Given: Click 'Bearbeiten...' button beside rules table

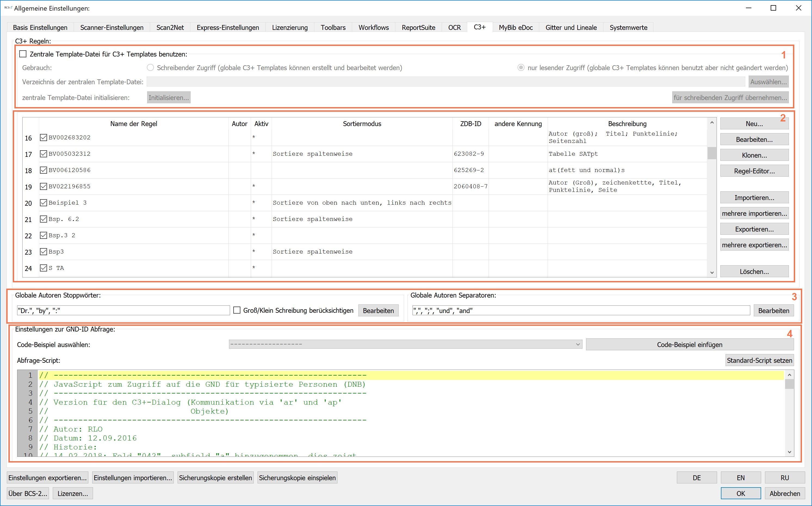Looking at the screenshot, I should [x=754, y=139].
